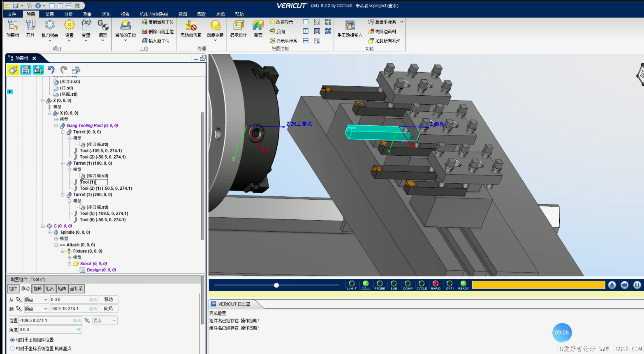644x354 pixels.
Task: Click 改善显示 refine display
Action: point(281,22)
